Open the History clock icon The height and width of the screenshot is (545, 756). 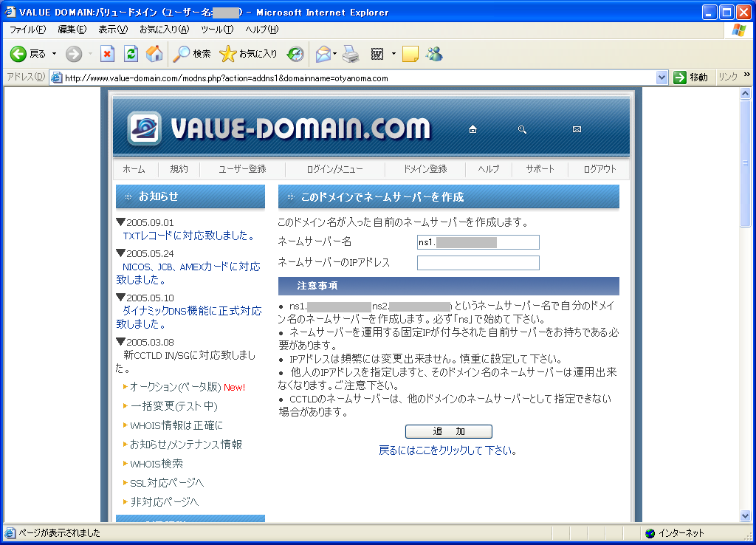click(295, 54)
